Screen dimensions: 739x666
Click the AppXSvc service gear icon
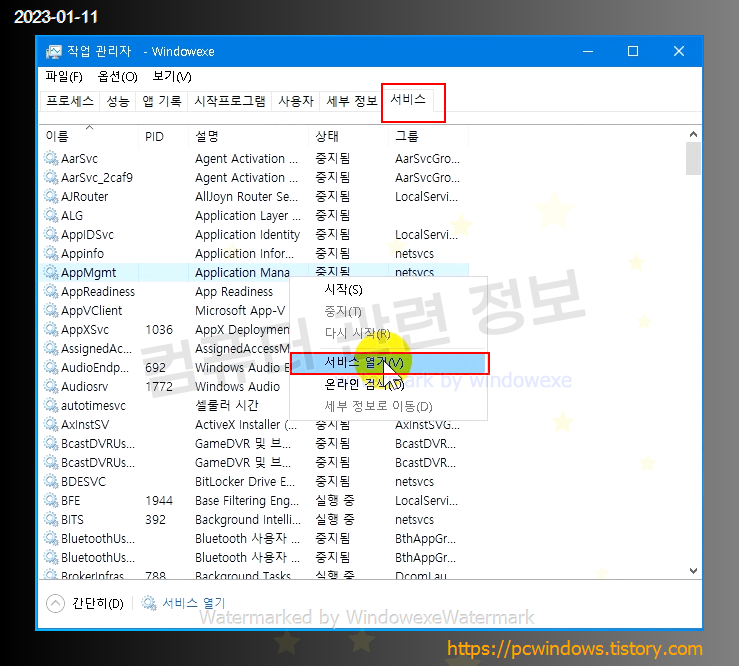point(51,329)
